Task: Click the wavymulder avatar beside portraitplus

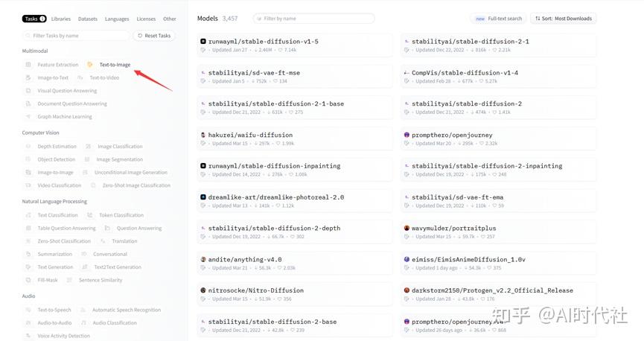Action: point(407,228)
